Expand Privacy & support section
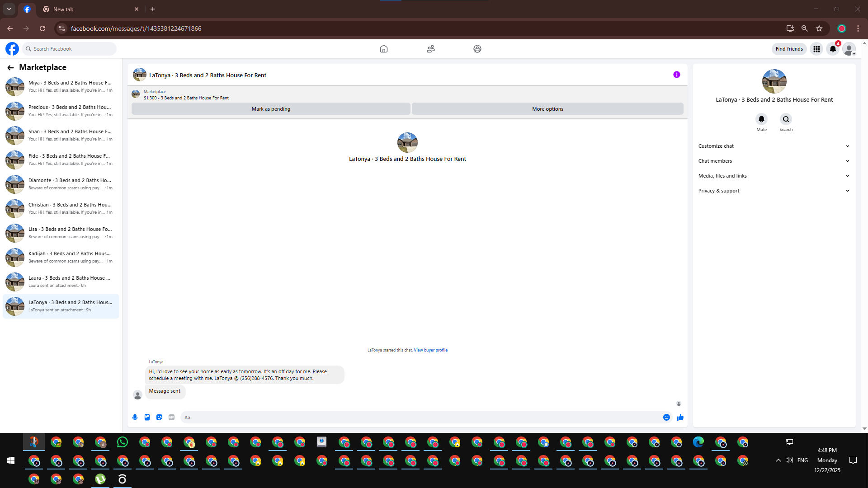Screen dimensions: 868x488 tap(774, 191)
